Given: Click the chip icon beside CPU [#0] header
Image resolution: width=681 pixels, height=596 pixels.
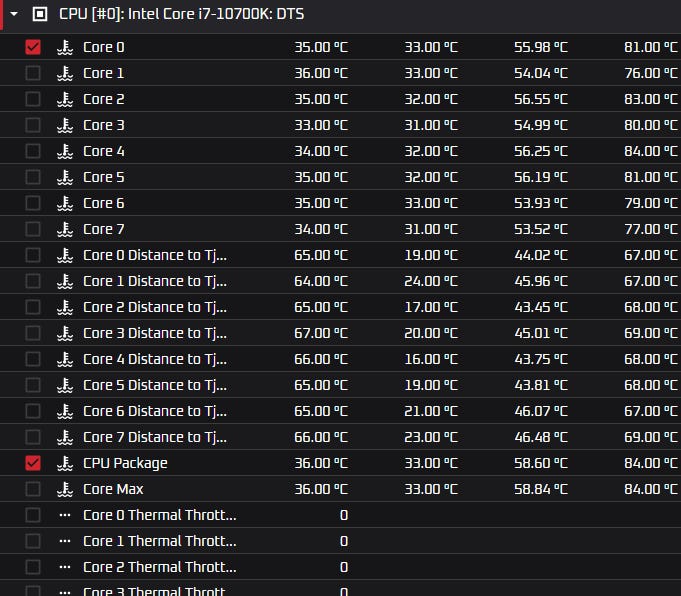Looking at the screenshot, I should pos(40,14).
